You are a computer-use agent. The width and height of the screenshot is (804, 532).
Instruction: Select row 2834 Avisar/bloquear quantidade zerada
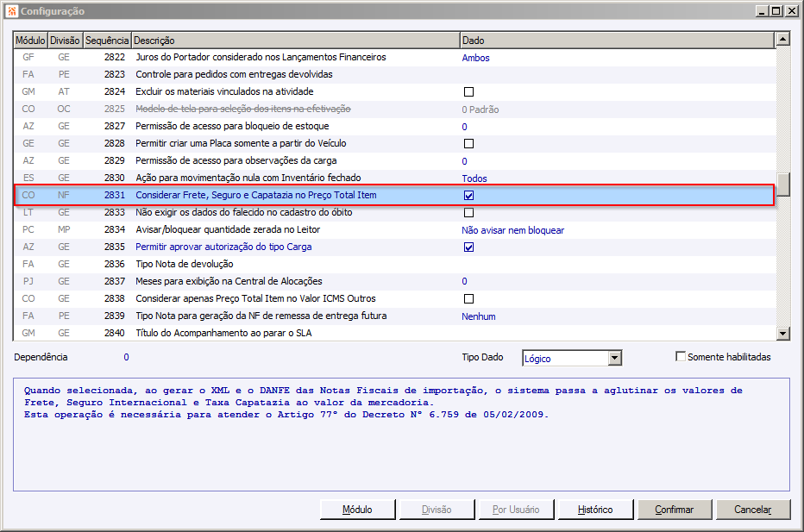coord(393,229)
